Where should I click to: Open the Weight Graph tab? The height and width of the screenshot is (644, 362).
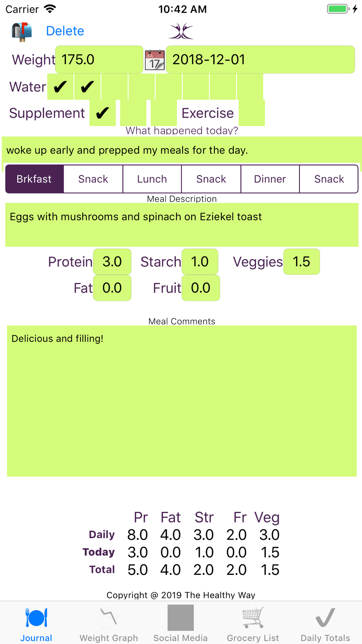click(109, 624)
